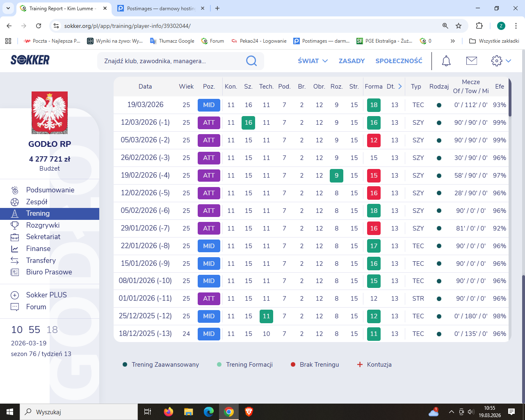Click training dot in 22/01/2026 row
Viewport: 525px width, 420px height.
(439, 246)
